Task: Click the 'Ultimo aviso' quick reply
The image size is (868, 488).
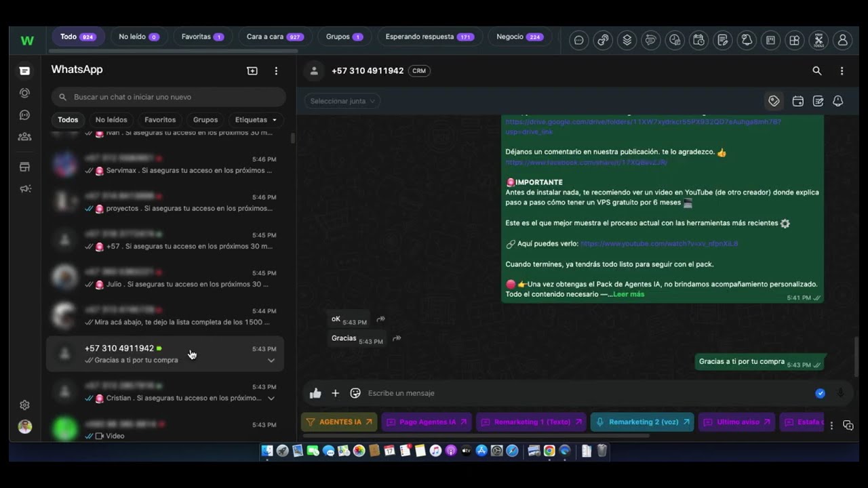Action: pyautogui.click(x=736, y=422)
